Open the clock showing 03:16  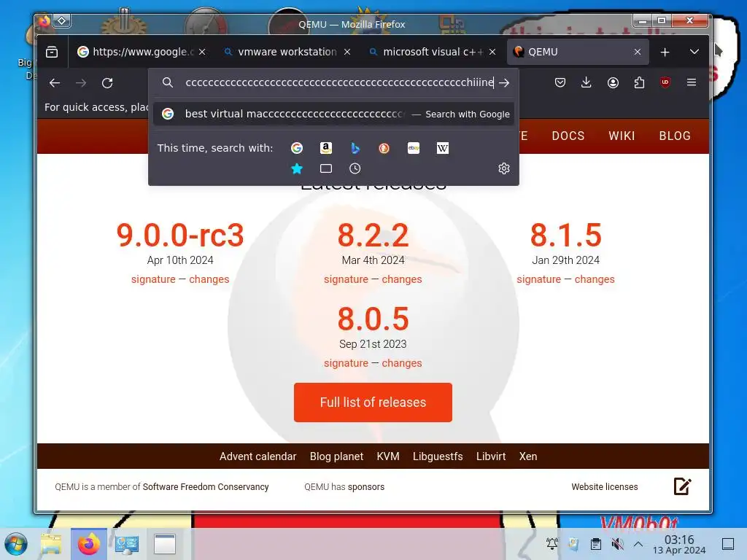pos(679,544)
